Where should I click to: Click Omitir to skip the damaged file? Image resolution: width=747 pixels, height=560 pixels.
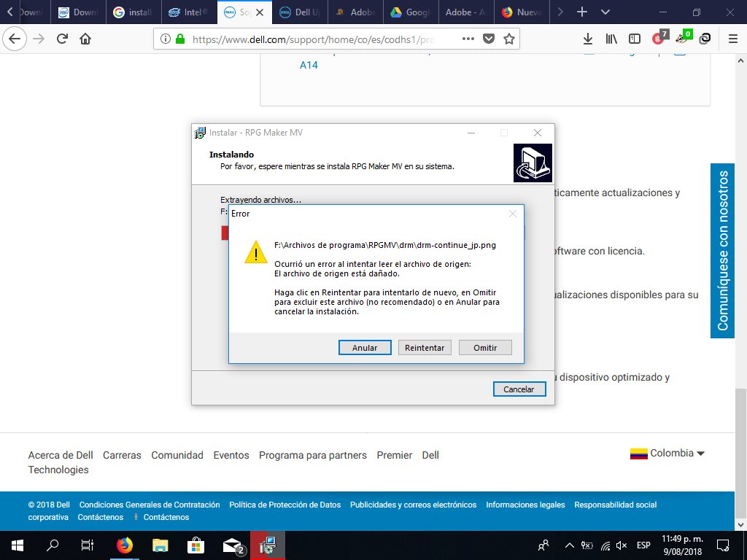click(485, 348)
